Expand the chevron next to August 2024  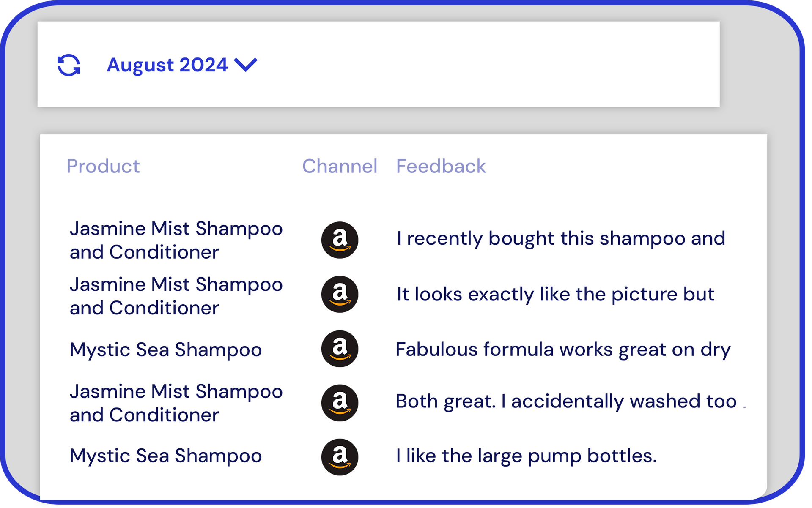[246, 65]
